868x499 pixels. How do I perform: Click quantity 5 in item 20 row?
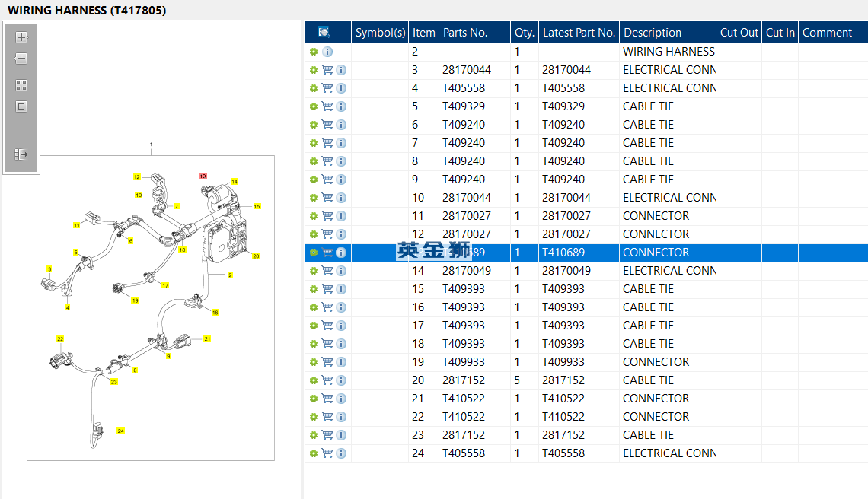[517, 380]
